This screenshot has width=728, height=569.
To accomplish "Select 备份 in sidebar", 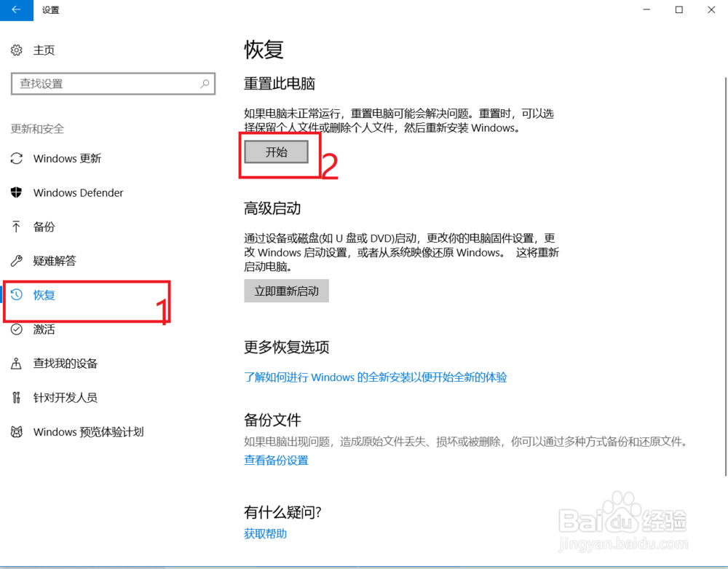I will [44, 227].
